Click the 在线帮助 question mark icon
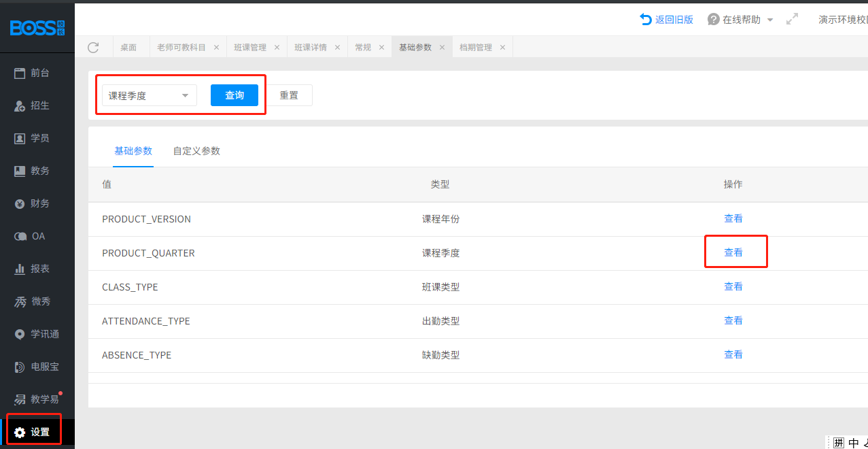Viewport: 868px width, 449px height. (714, 20)
